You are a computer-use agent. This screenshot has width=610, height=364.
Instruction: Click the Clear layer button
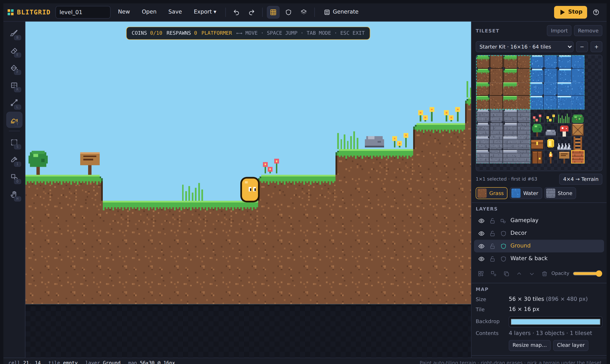coord(571,345)
